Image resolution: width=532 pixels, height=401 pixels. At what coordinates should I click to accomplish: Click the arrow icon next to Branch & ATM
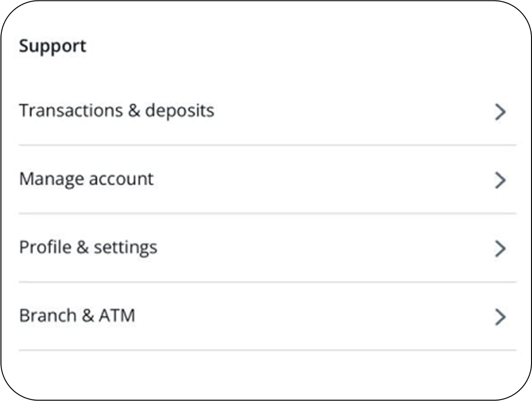click(x=500, y=317)
